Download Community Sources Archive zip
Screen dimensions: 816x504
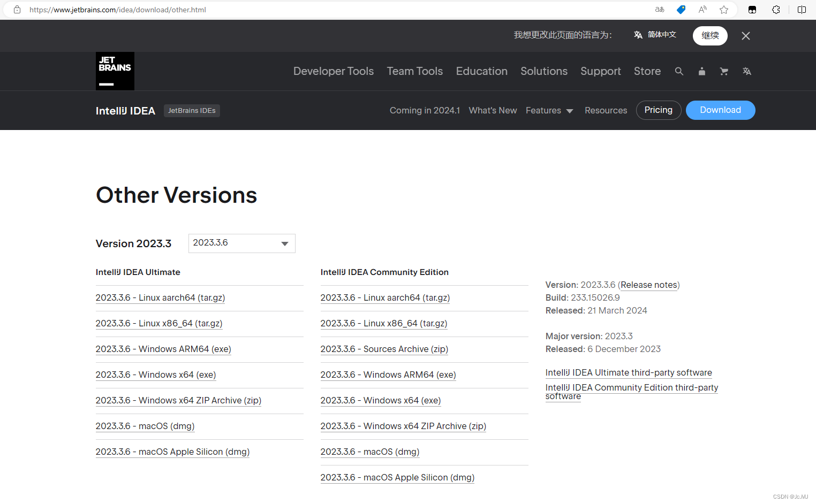click(x=384, y=349)
